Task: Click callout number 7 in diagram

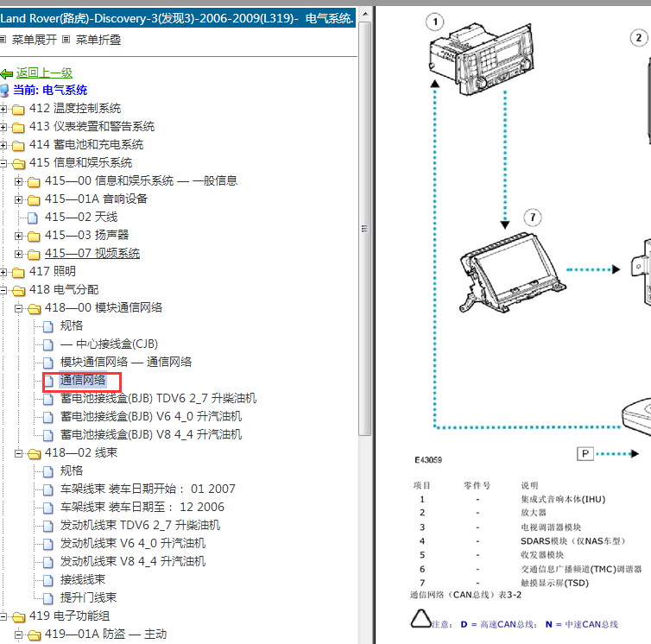Action: (533, 218)
